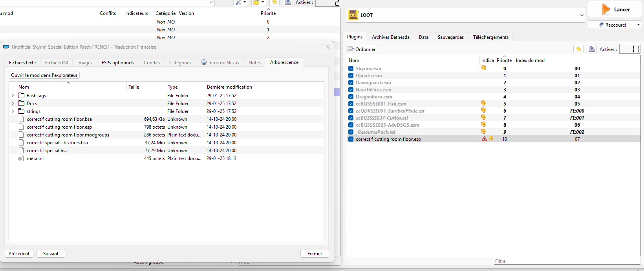Open the profile combo box dropdown arrow at top
Image resolution: width=644 pixels, height=271 pixels.
[x=211, y=2]
